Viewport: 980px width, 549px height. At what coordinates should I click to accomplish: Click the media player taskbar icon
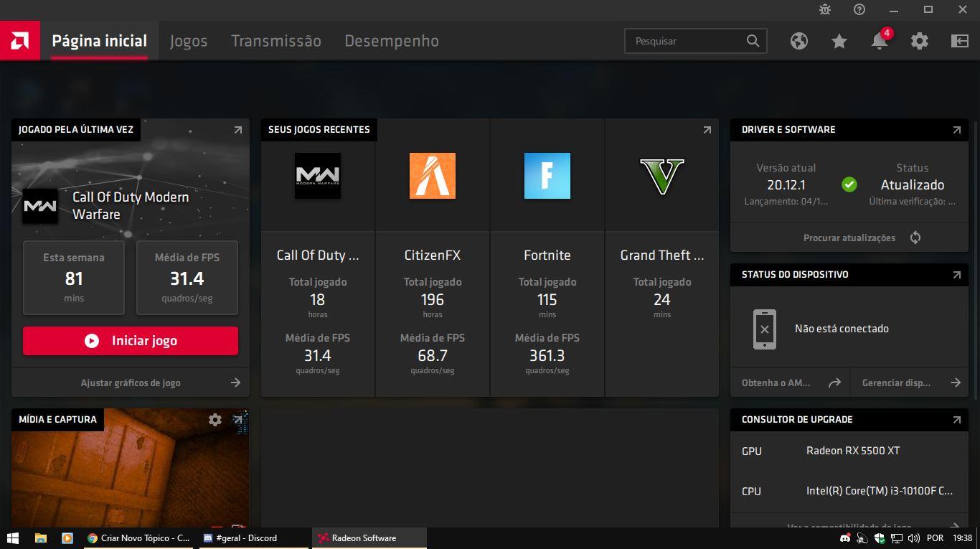(67, 538)
